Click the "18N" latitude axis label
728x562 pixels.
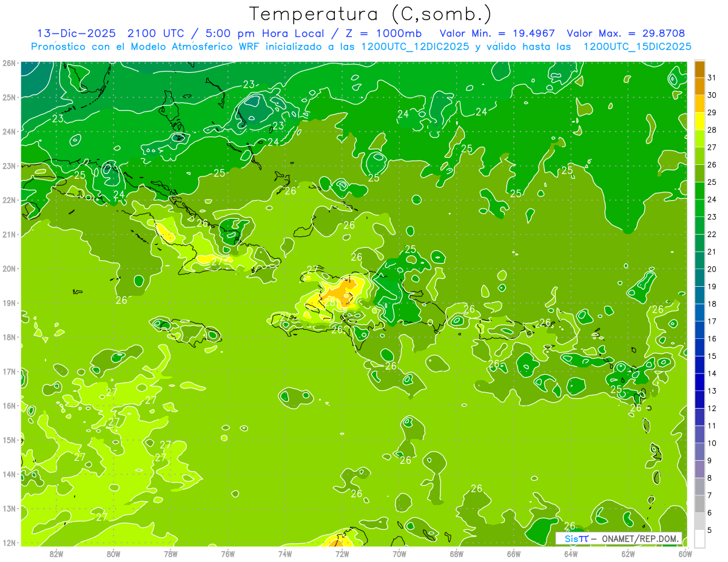pyautogui.click(x=8, y=337)
